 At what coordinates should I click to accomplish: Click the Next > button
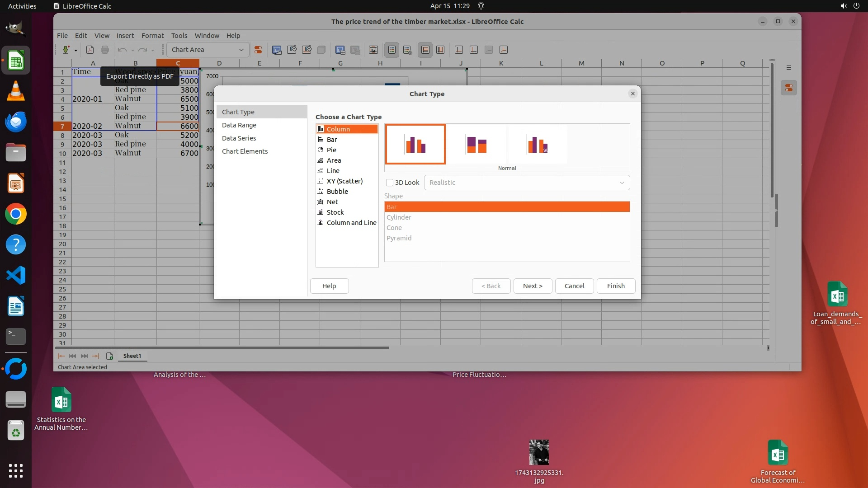click(x=533, y=286)
